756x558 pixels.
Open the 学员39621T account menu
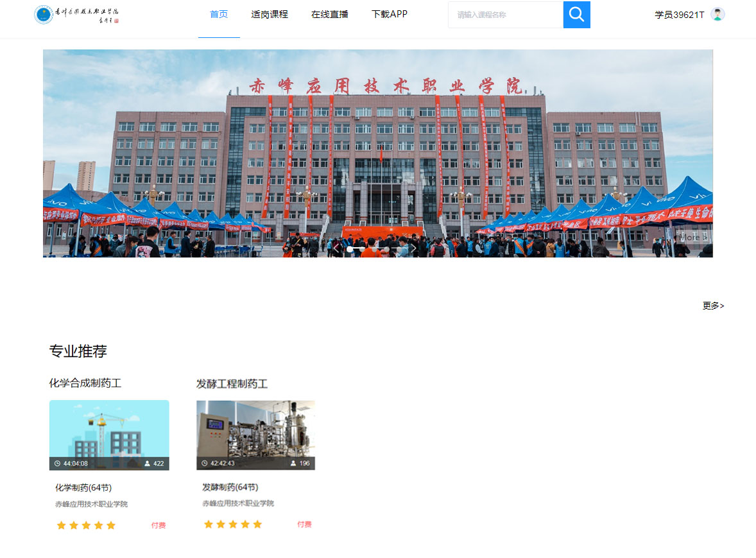(679, 15)
